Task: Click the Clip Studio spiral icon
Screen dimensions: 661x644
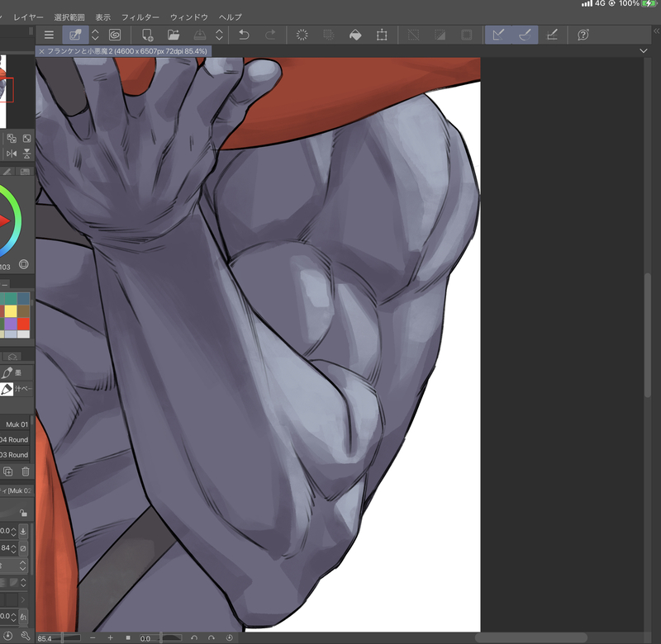Action: pyautogui.click(x=114, y=35)
